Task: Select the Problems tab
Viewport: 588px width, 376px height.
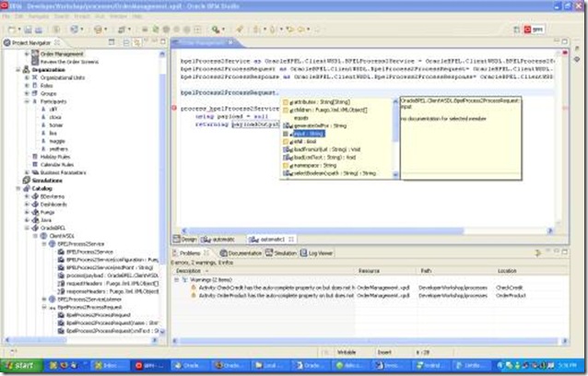Action: coord(190,253)
